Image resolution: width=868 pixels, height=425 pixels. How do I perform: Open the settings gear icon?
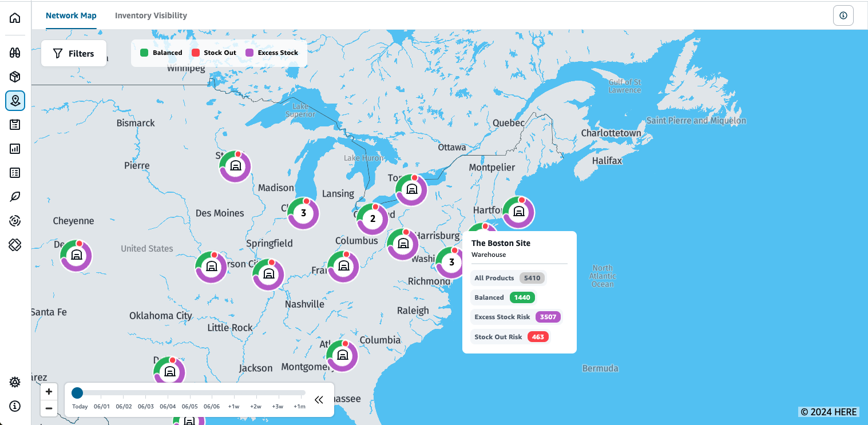[15, 382]
